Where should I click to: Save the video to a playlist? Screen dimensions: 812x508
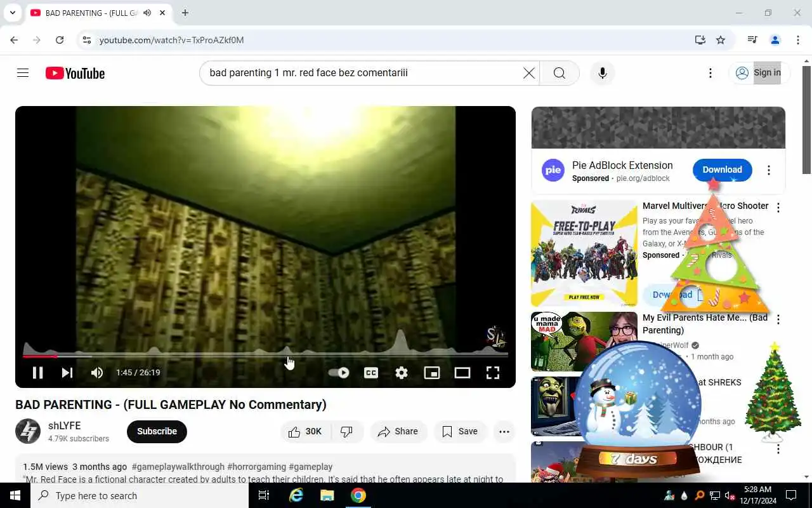[x=460, y=432]
